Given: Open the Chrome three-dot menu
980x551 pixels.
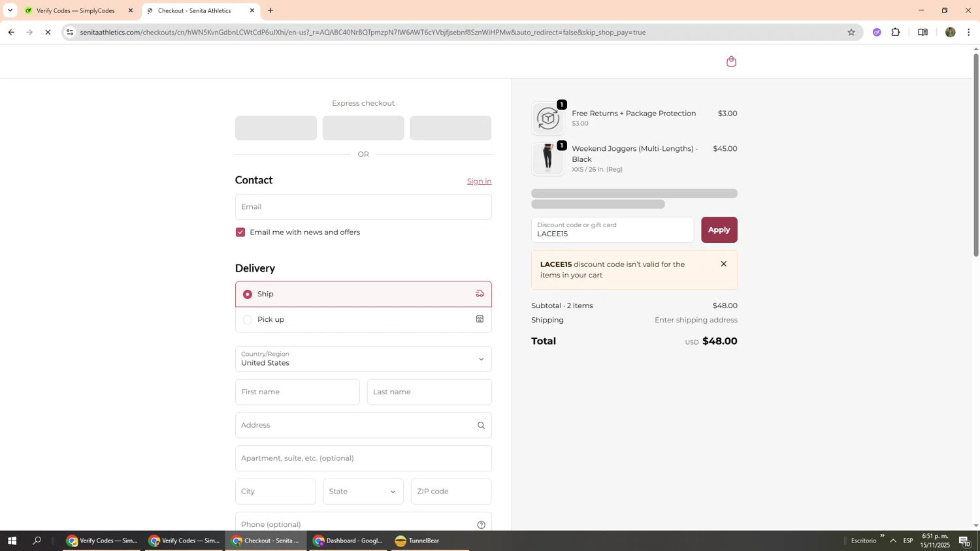Looking at the screenshot, I should pyautogui.click(x=969, y=32).
